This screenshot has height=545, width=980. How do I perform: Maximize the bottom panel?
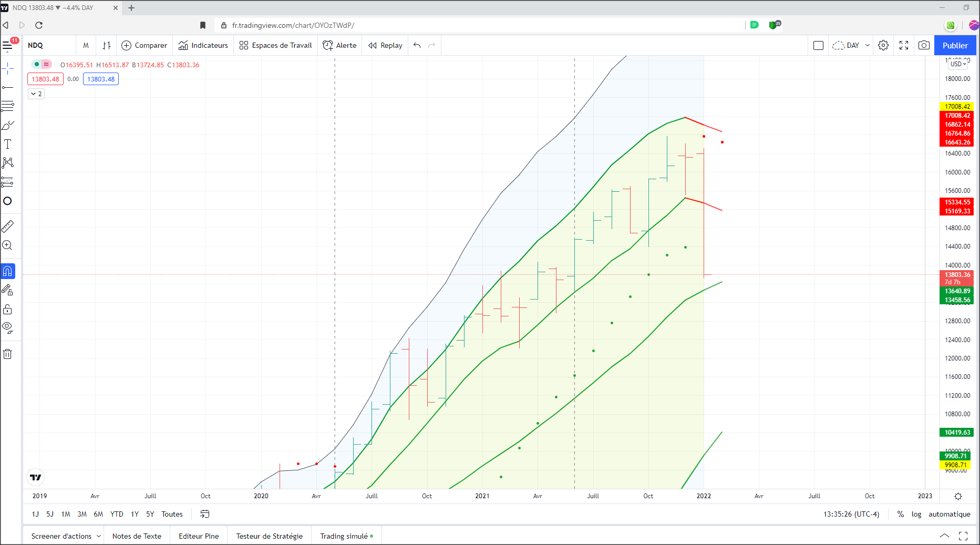coord(963,536)
